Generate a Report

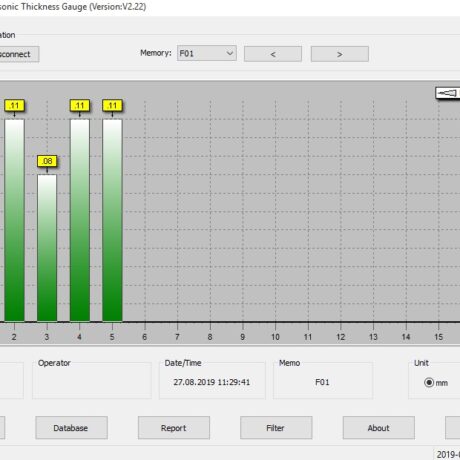pos(174,428)
